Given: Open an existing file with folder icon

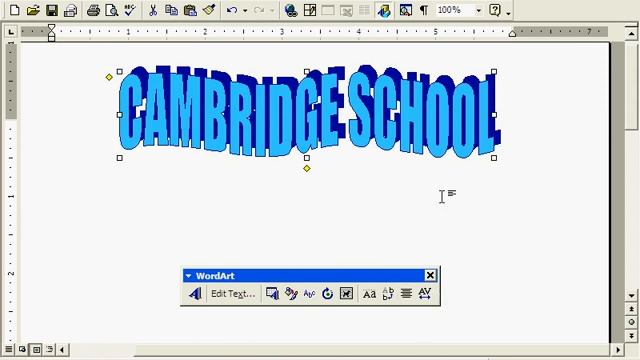Looking at the screenshot, I should [x=33, y=10].
